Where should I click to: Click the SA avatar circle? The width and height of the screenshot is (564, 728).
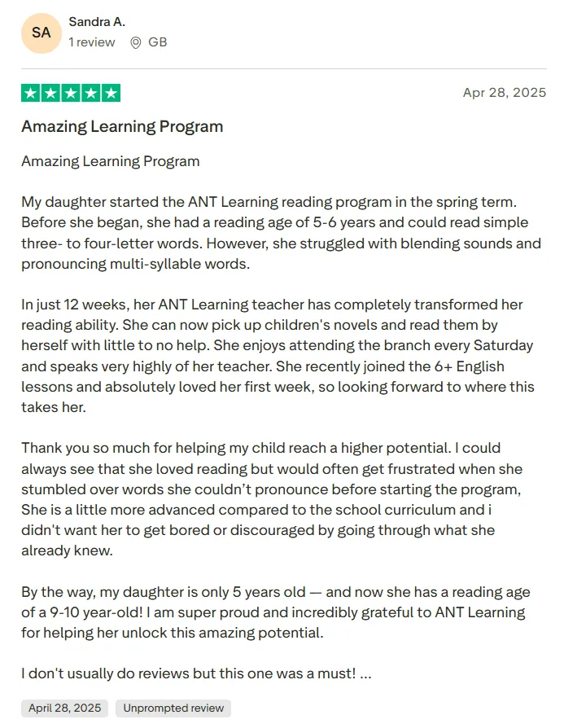[x=42, y=33]
